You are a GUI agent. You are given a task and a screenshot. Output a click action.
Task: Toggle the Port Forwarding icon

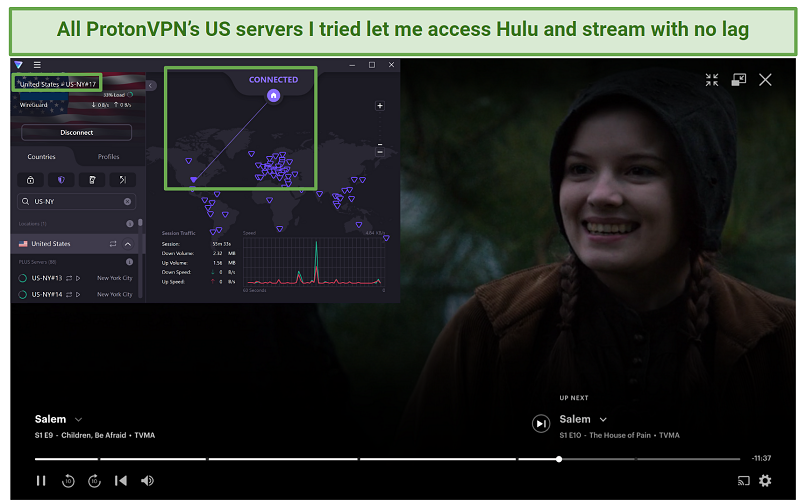[x=122, y=179]
